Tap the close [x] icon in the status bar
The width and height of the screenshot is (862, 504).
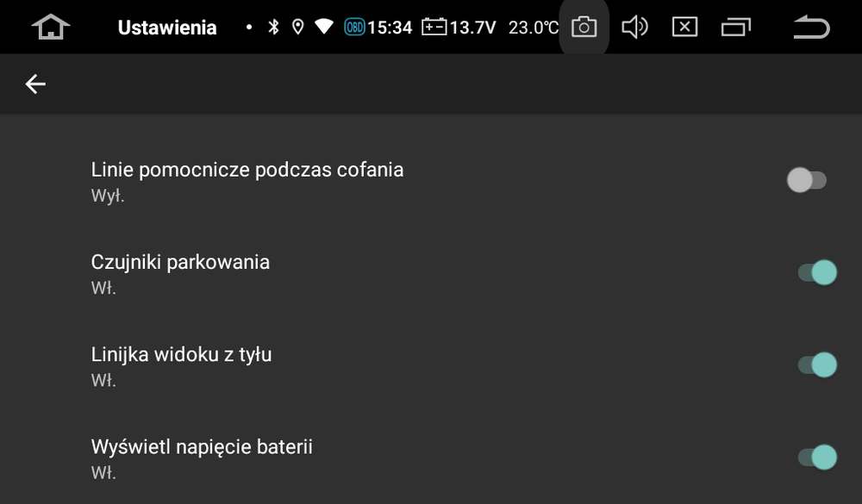[685, 27]
